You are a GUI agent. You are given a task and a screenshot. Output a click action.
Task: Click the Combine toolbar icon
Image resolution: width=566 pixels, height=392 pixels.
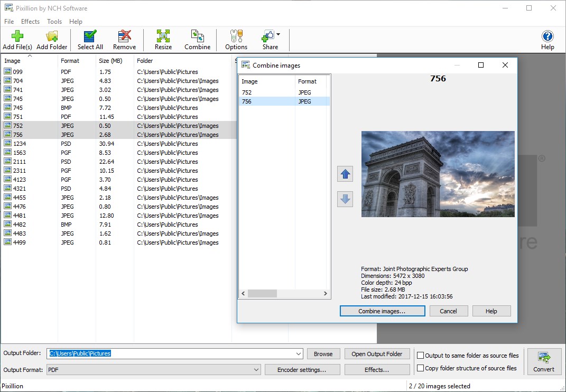pyautogui.click(x=197, y=36)
